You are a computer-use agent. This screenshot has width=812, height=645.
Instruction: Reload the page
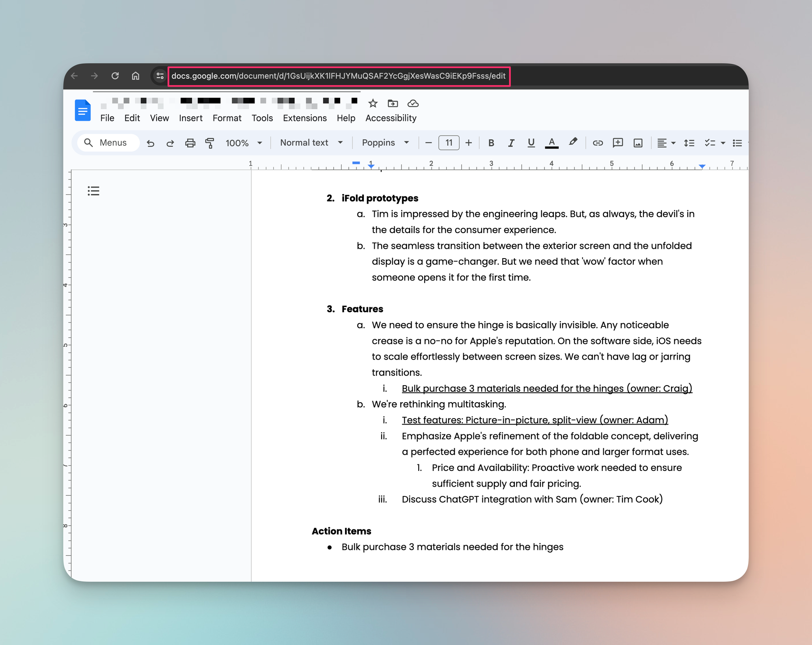point(115,76)
